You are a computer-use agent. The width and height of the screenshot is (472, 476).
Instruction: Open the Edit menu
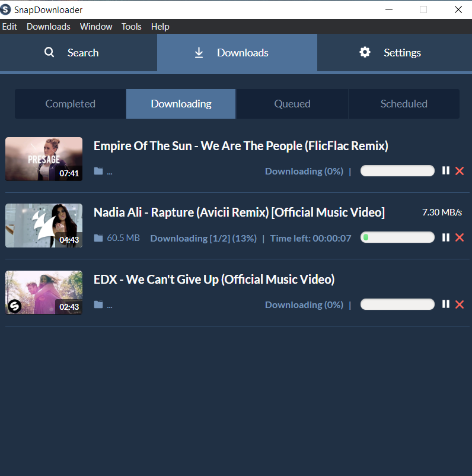9,27
